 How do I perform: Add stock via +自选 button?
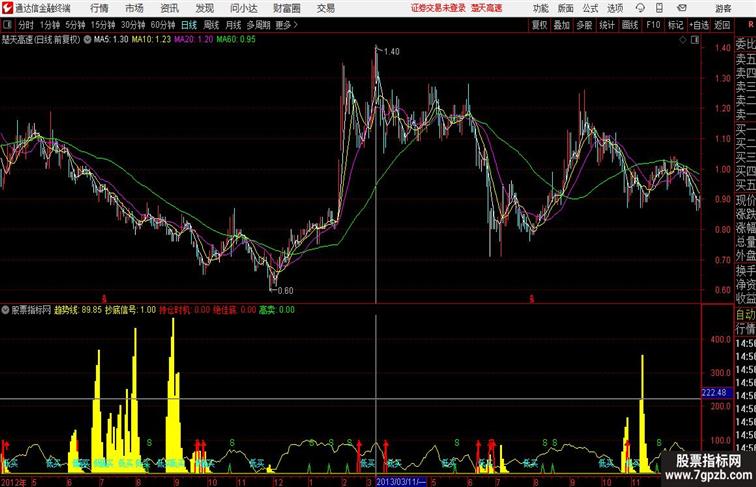point(699,25)
